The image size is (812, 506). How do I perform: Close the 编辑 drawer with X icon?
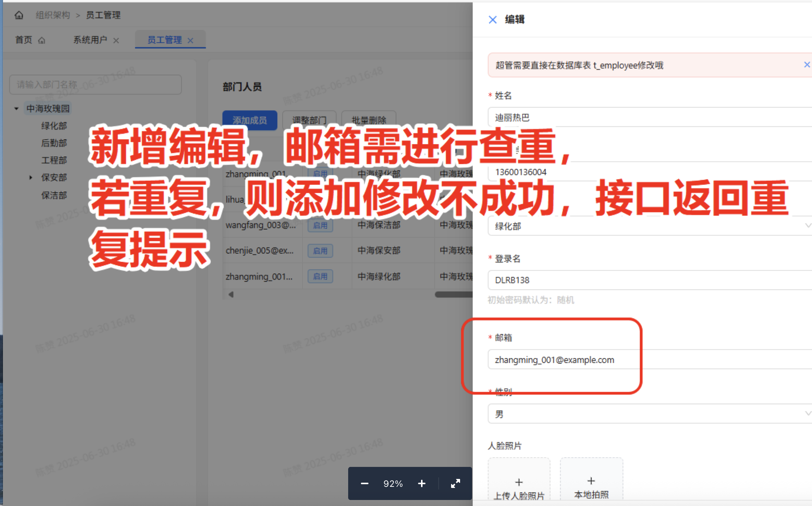492,20
